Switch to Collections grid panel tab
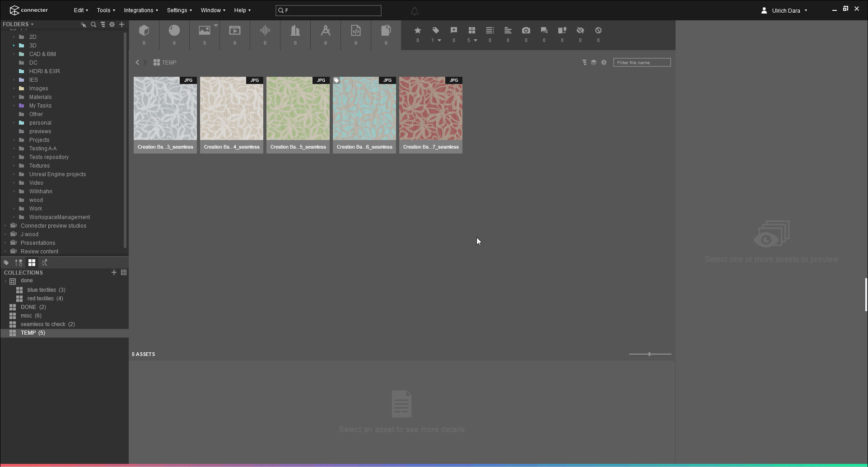Screen dimensions: 868x467 [32, 262]
